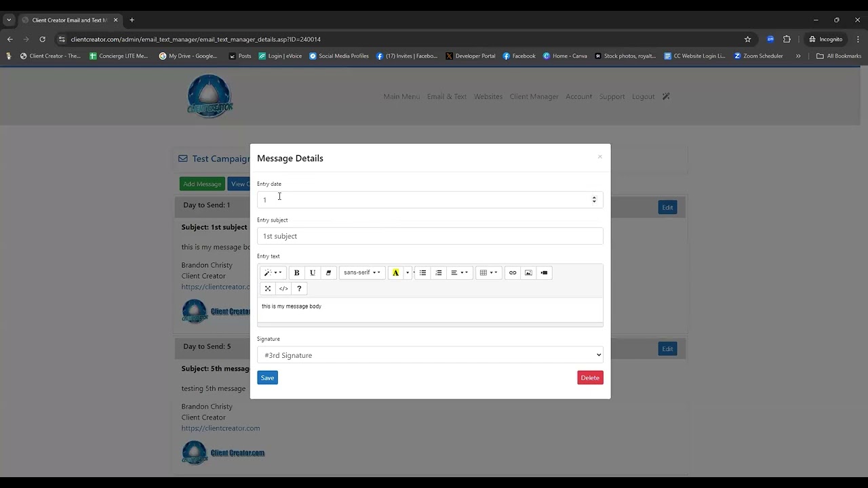Screen dimensions: 868x488
Task: Click the insert picture icon
Action: (528, 272)
